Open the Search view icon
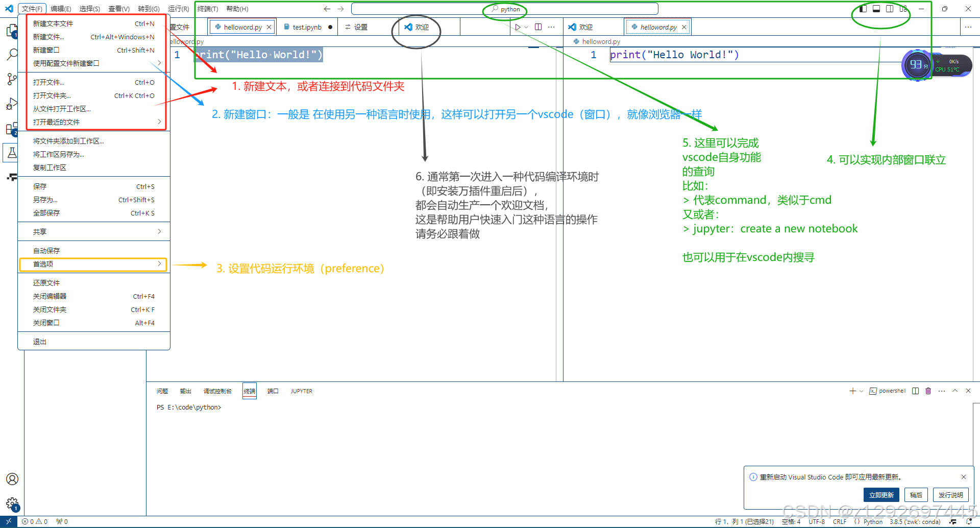 tap(12, 55)
